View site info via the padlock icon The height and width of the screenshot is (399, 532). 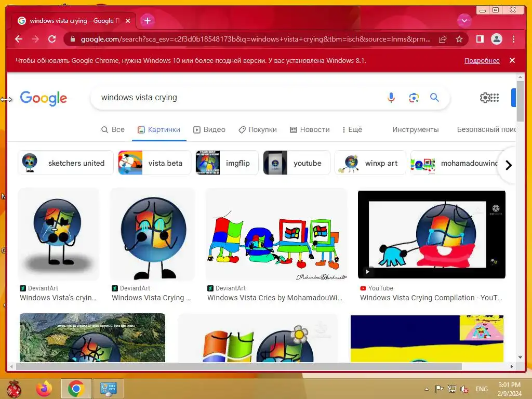coord(73,39)
